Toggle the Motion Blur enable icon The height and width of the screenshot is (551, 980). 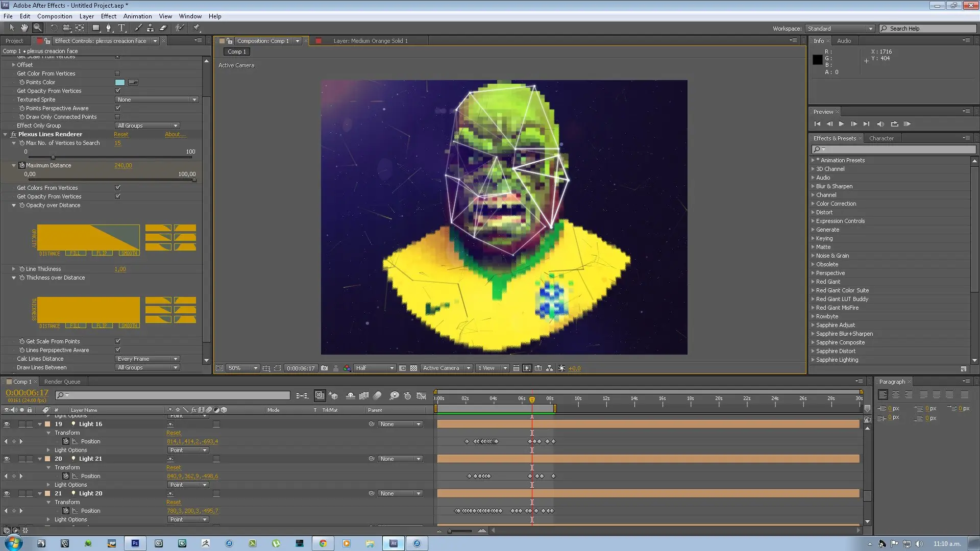point(377,395)
